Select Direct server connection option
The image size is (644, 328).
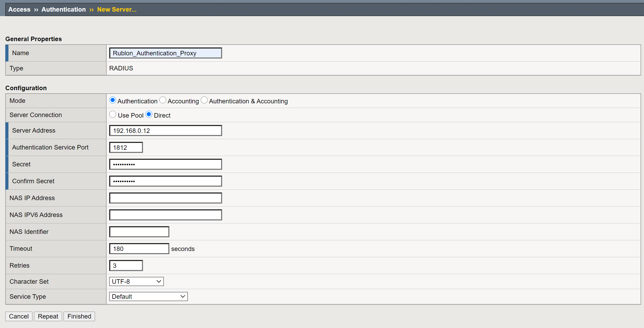[149, 114]
